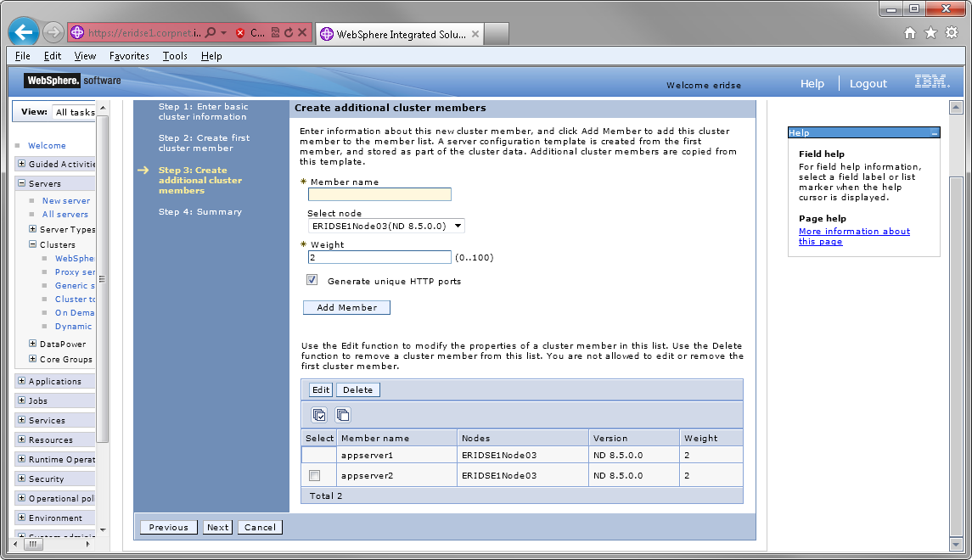This screenshot has height=560, width=972.
Task: Refresh the page in the address bar
Action: (x=289, y=32)
